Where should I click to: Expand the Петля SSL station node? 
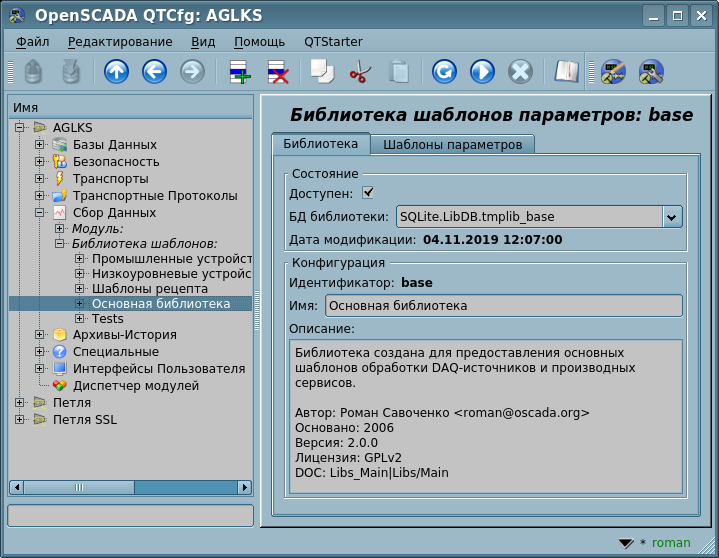click(19, 419)
